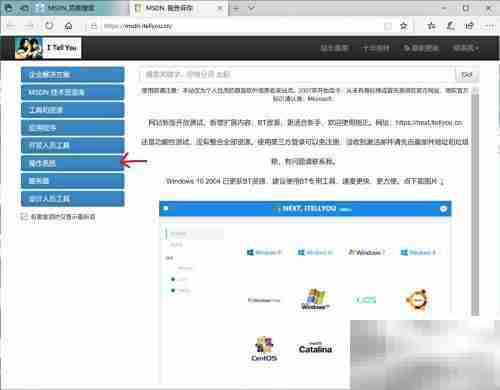The image size is (500, 390).
Task: Go to the browser home page icon
Action: click(x=68, y=26)
